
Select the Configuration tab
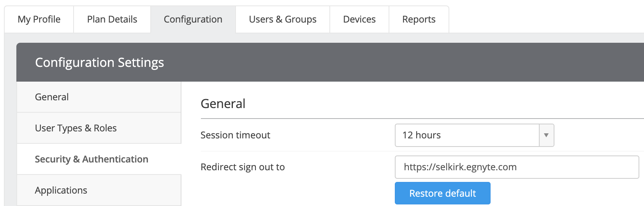point(193,19)
